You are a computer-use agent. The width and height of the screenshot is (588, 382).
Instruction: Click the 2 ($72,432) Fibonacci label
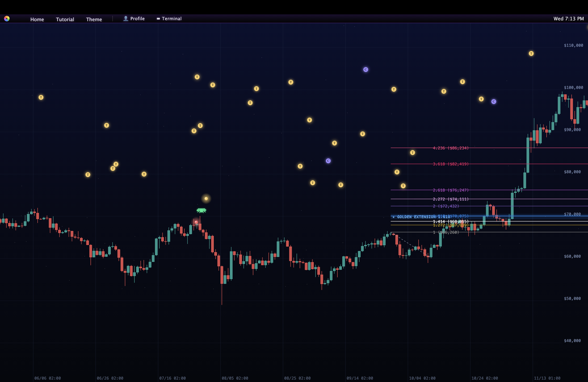coord(446,206)
